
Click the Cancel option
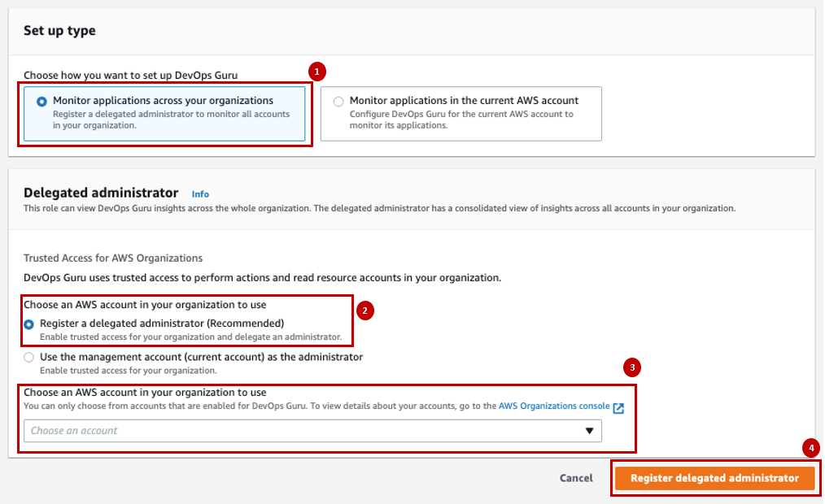576,479
